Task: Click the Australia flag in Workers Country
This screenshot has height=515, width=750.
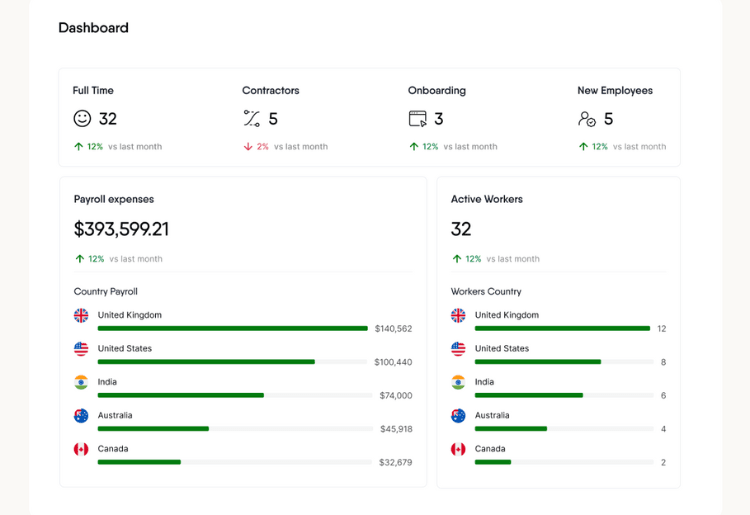Action: pyautogui.click(x=458, y=415)
